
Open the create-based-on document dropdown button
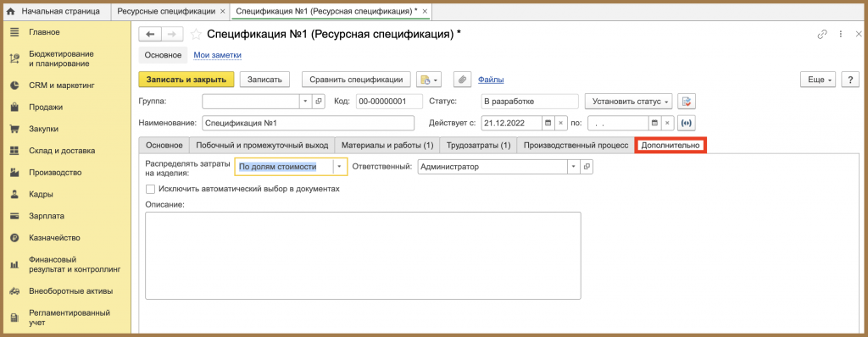(x=429, y=80)
